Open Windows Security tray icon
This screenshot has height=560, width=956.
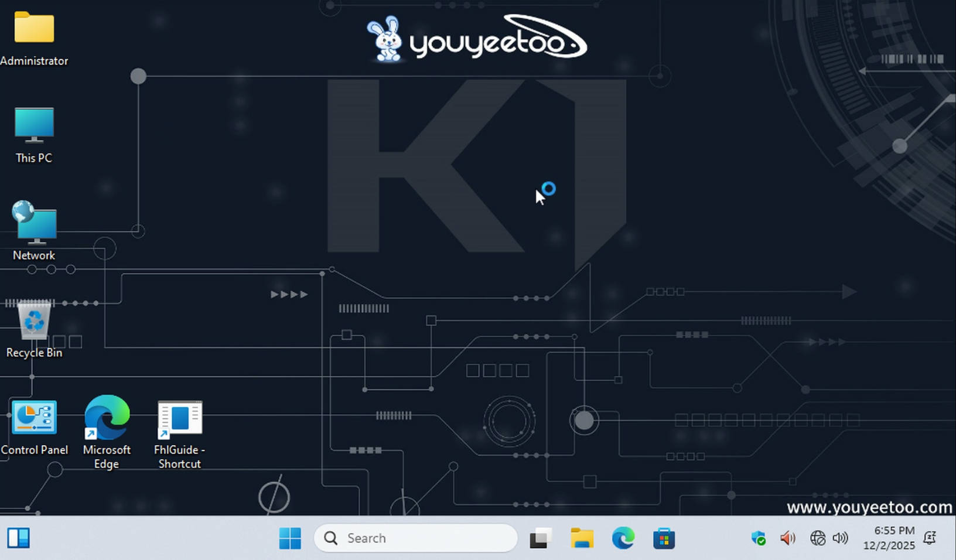759,538
